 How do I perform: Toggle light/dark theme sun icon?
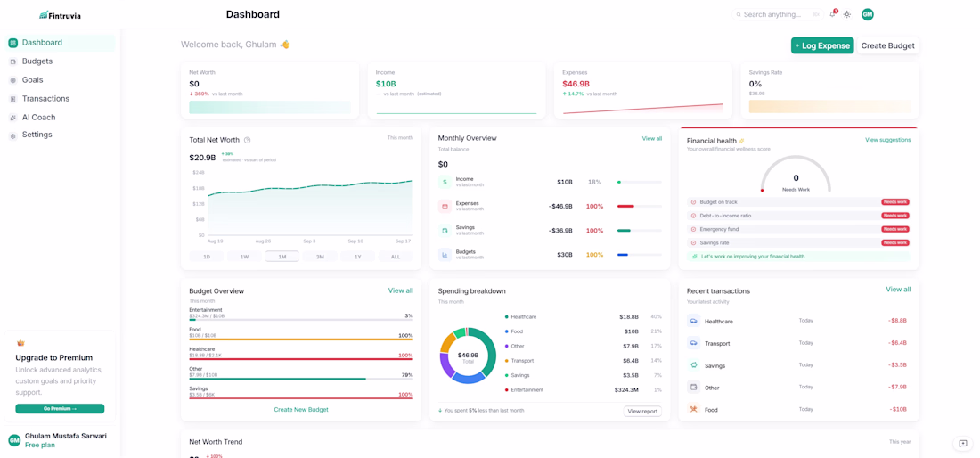point(847,14)
